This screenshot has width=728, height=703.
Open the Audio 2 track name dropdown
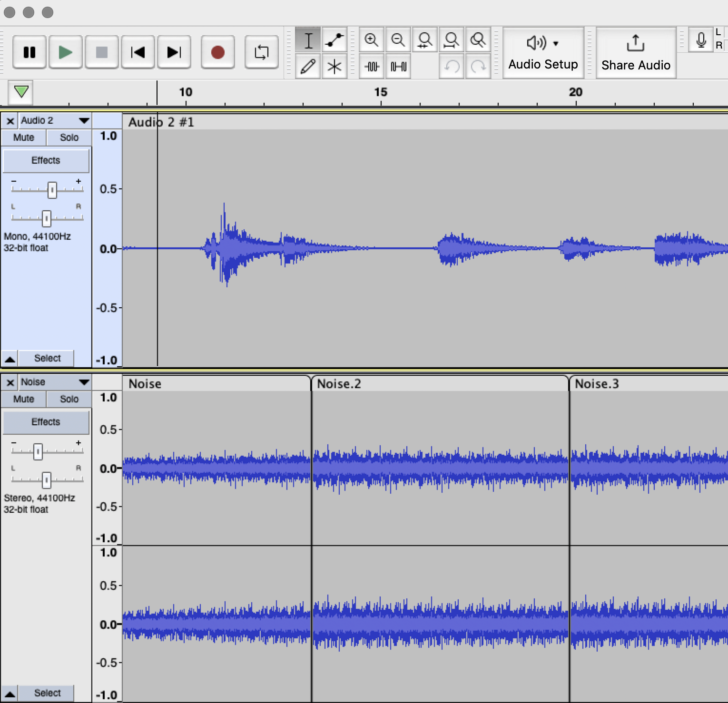coord(55,121)
